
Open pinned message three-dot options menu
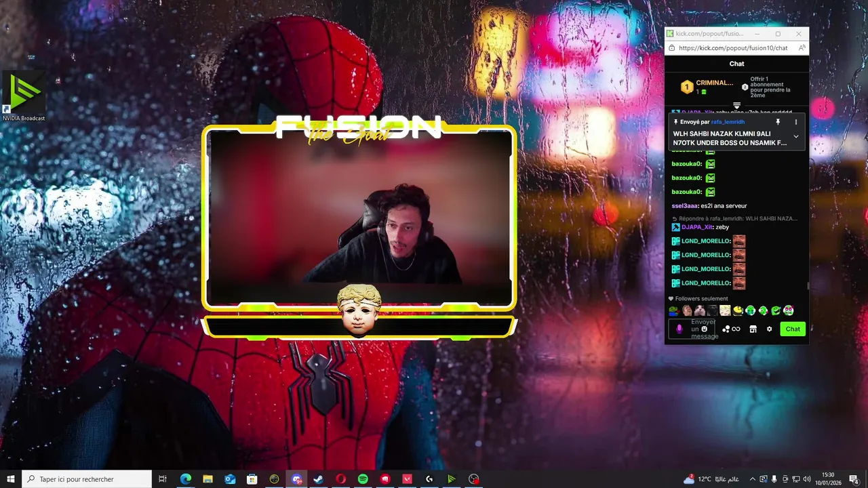[796, 122]
